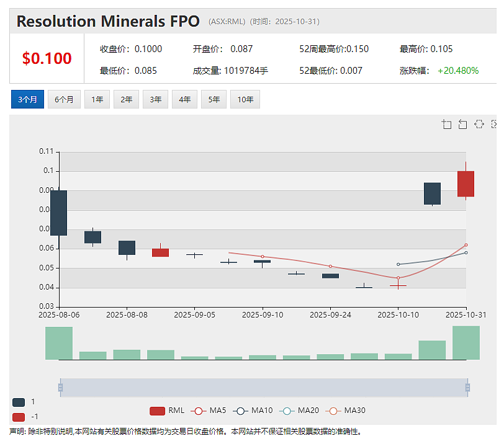Activate the chart area zoom tool
This screenshot has height=444, width=504.
pyautogui.click(x=446, y=124)
